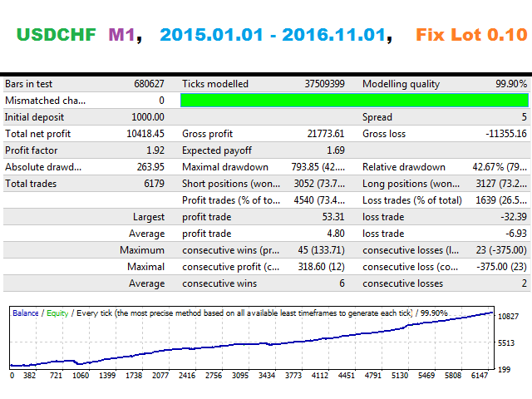Click the Total trades value 6179

(x=154, y=184)
